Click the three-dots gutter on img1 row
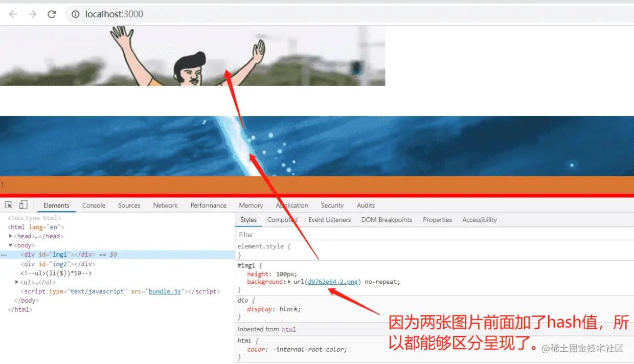634x364 pixels. click(x=4, y=255)
